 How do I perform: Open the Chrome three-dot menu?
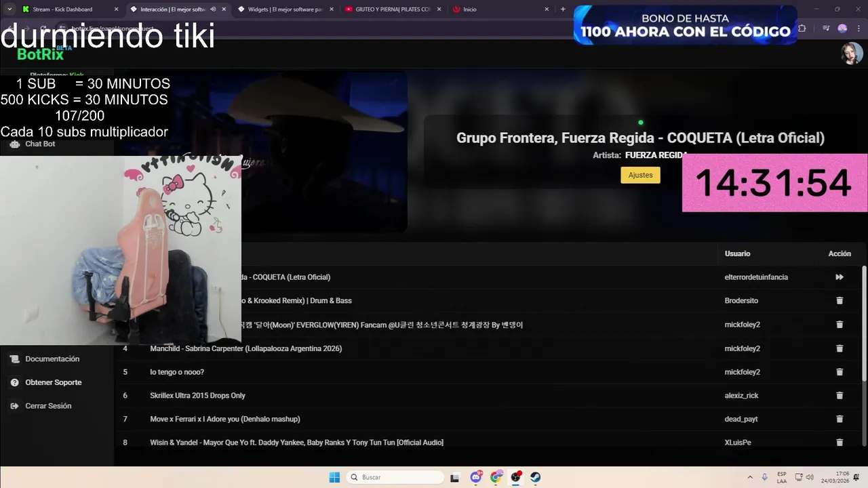click(x=859, y=28)
